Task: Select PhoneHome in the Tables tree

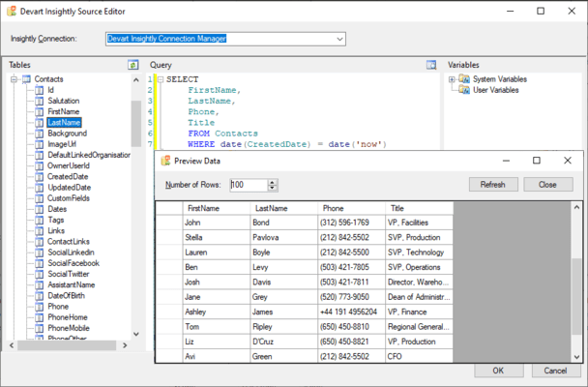Action: pyautogui.click(x=68, y=317)
